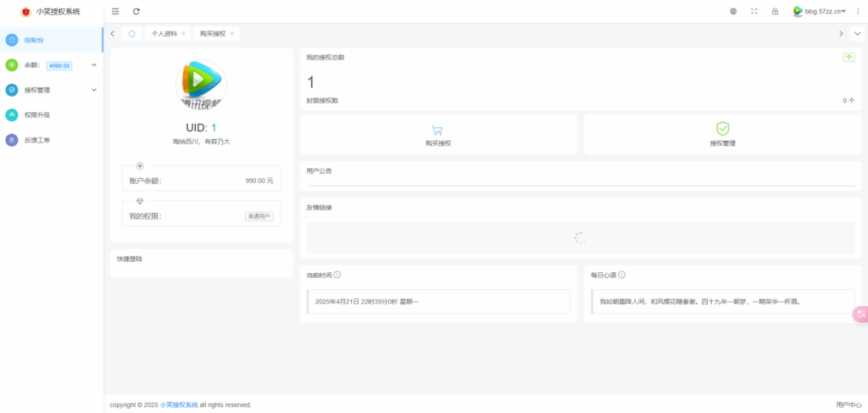Collapse the sidebar with the menu fold icon

pos(115,11)
